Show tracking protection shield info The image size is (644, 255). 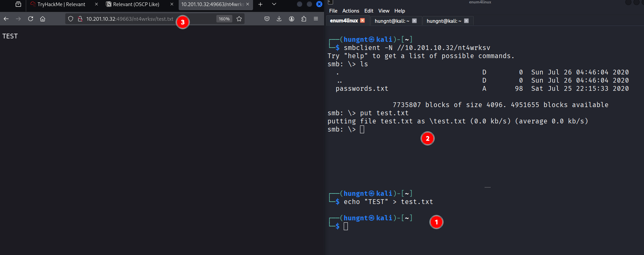(71, 19)
